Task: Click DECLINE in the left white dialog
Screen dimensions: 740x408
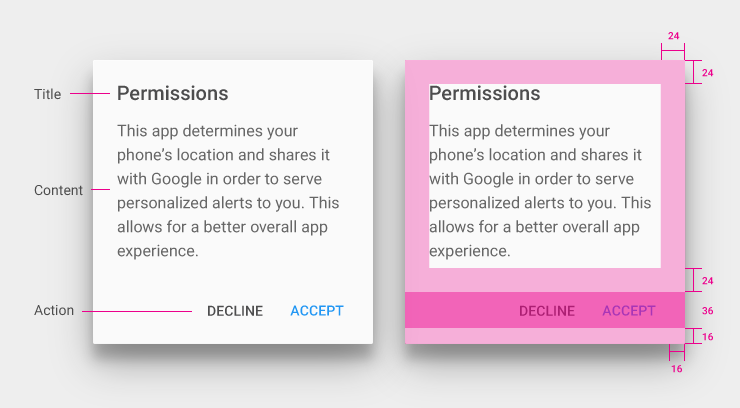Action: click(235, 311)
